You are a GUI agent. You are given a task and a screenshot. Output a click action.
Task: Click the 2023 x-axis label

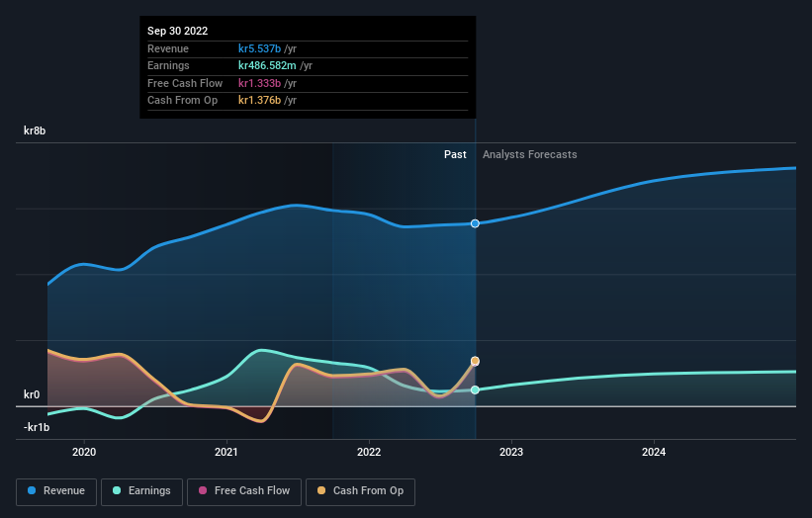tap(511, 452)
